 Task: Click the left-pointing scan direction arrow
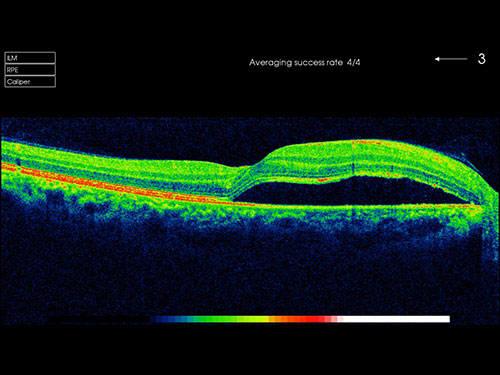pos(451,59)
